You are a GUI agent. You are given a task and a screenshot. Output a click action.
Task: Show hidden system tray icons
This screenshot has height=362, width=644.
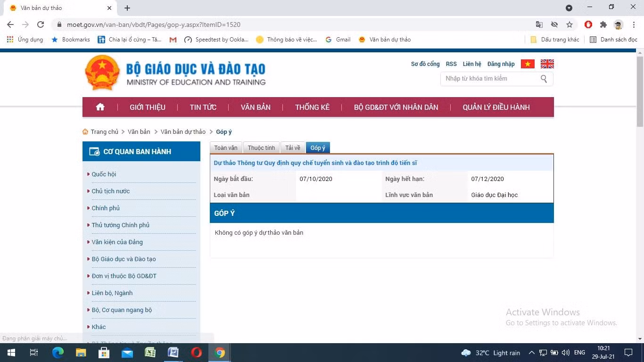531,353
